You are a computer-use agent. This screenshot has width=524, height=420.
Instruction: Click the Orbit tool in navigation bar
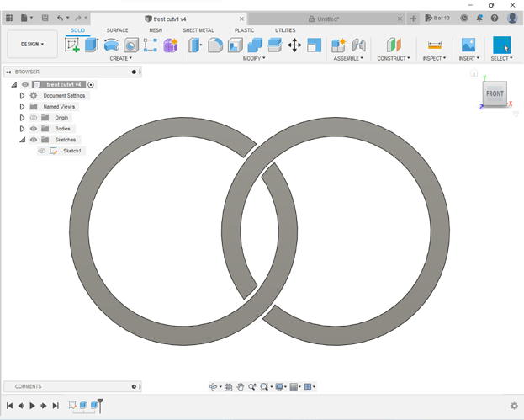[x=214, y=387]
